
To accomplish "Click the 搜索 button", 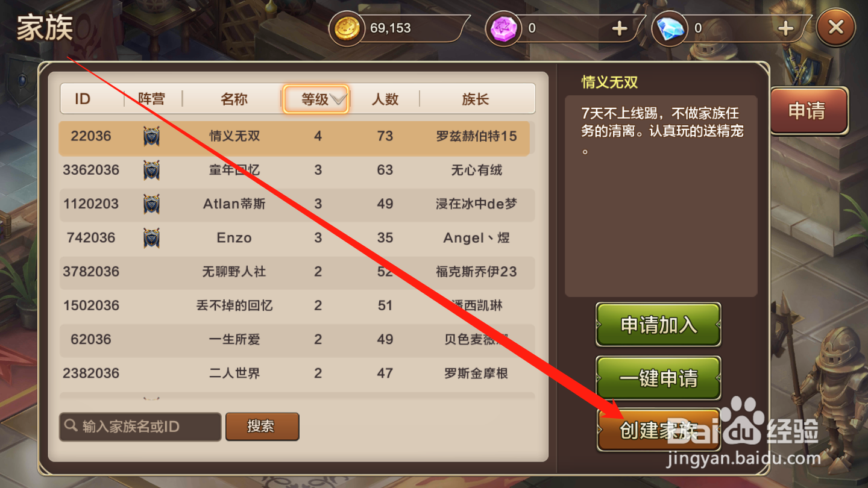I will (x=262, y=427).
